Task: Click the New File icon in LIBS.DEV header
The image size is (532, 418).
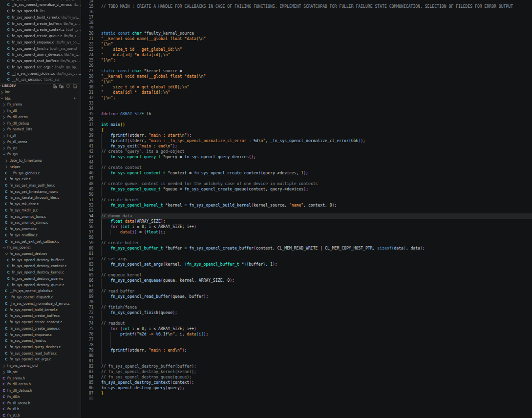Action: (x=55, y=86)
